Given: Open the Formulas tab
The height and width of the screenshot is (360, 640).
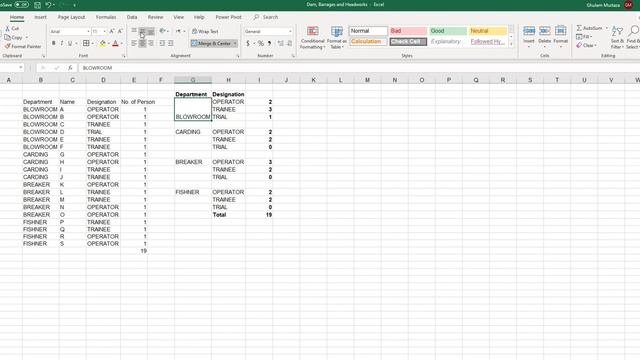Looking at the screenshot, I should click(x=106, y=17).
